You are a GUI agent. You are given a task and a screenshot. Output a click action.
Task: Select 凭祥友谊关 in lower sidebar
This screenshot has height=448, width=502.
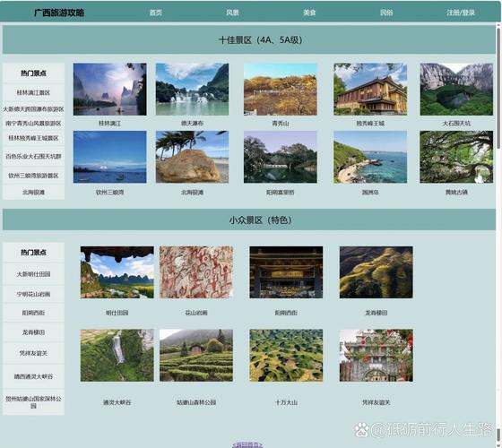[33, 353]
